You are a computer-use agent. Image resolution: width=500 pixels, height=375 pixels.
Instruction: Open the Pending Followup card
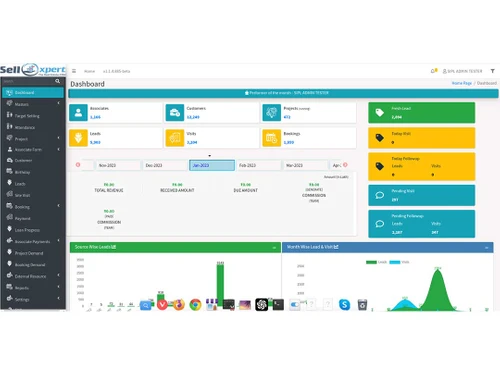[x=421, y=224]
